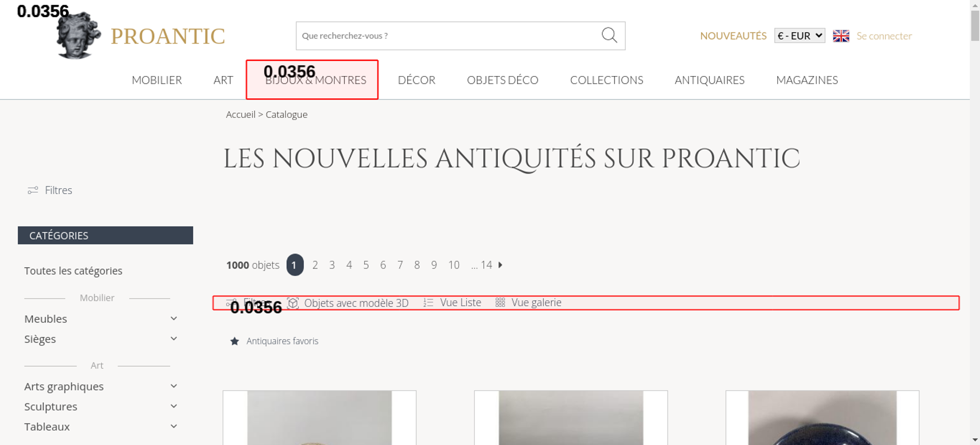Image resolution: width=980 pixels, height=445 pixels.
Task: Click the sidebar Filtres sliders icon
Action: 33,190
